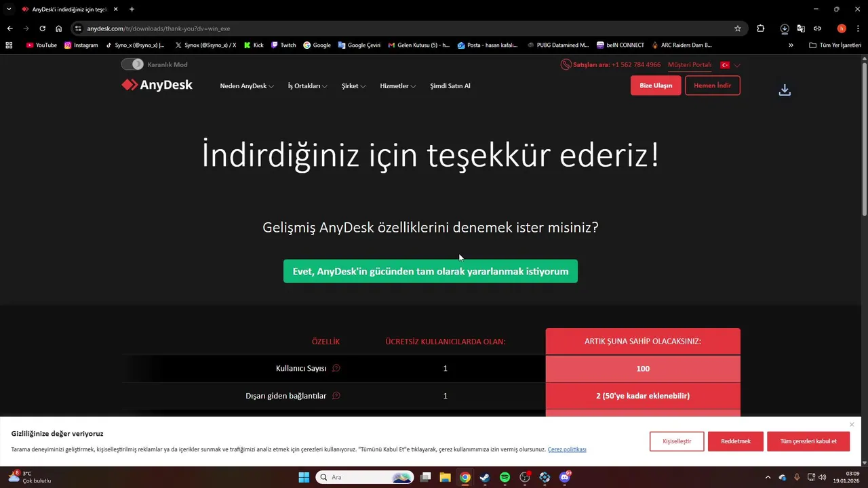Click info icon beside Kullanıcı Sayısı

(x=336, y=368)
